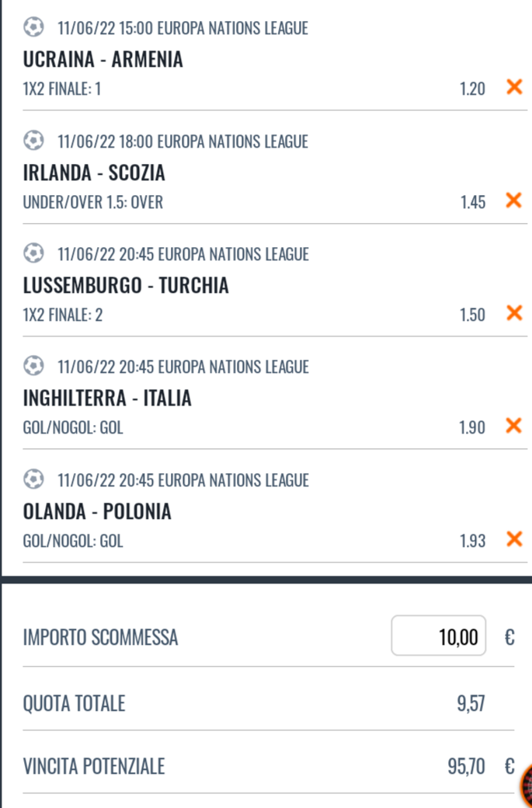
Task: Edit the Importo Scommessa amount field
Action: 439,637
